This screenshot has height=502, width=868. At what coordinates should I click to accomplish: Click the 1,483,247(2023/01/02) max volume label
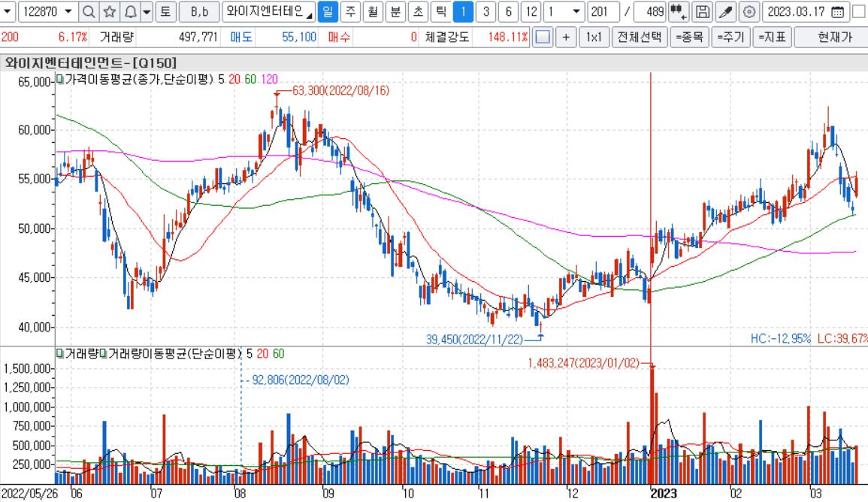coord(583,363)
